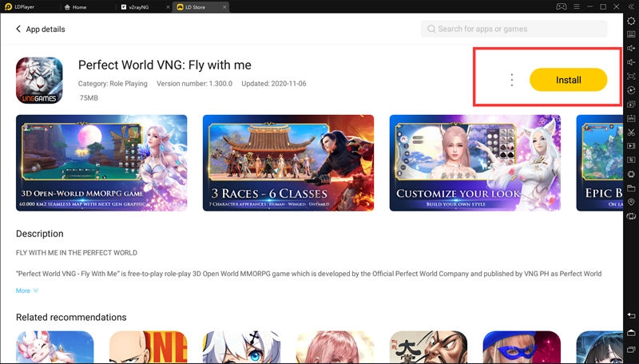
Task: Expand the description with More
Action: pyautogui.click(x=27, y=291)
